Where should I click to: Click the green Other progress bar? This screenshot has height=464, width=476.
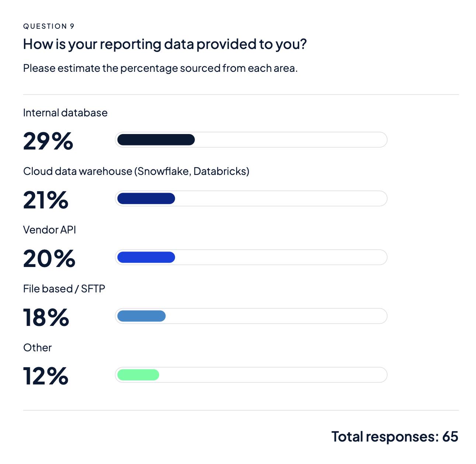(x=138, y=375)
